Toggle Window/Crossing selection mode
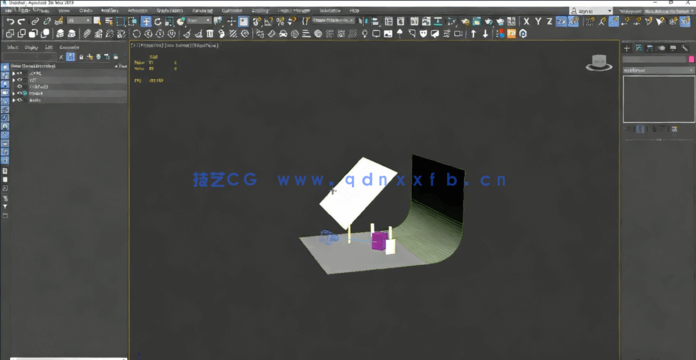 click(x=132, y=21)
